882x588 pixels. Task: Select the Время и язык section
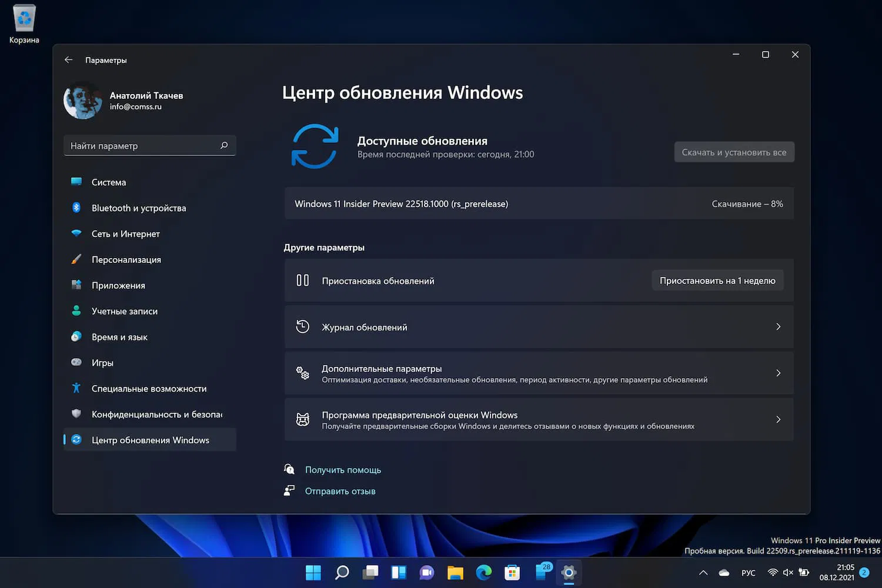point(120,336)
